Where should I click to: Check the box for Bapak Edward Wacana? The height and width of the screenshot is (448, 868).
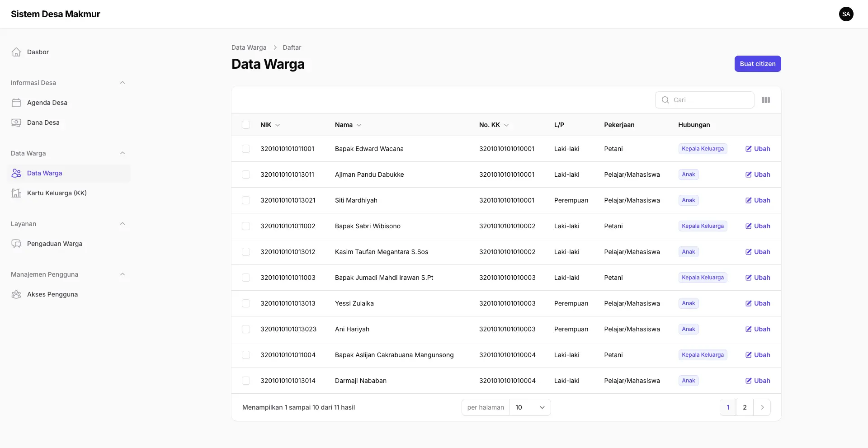[246, 149]
